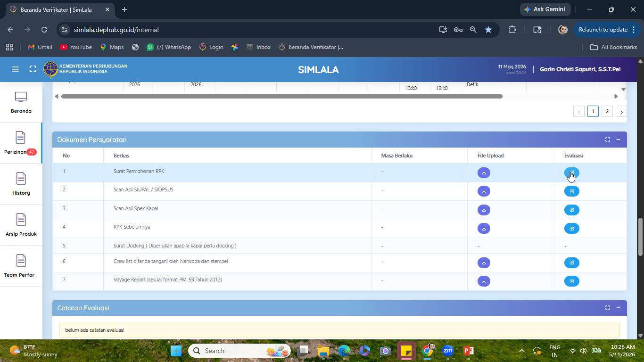644x362 pixels.
Task: Open Gmail bookmark
Action: [x=40, y=47]
